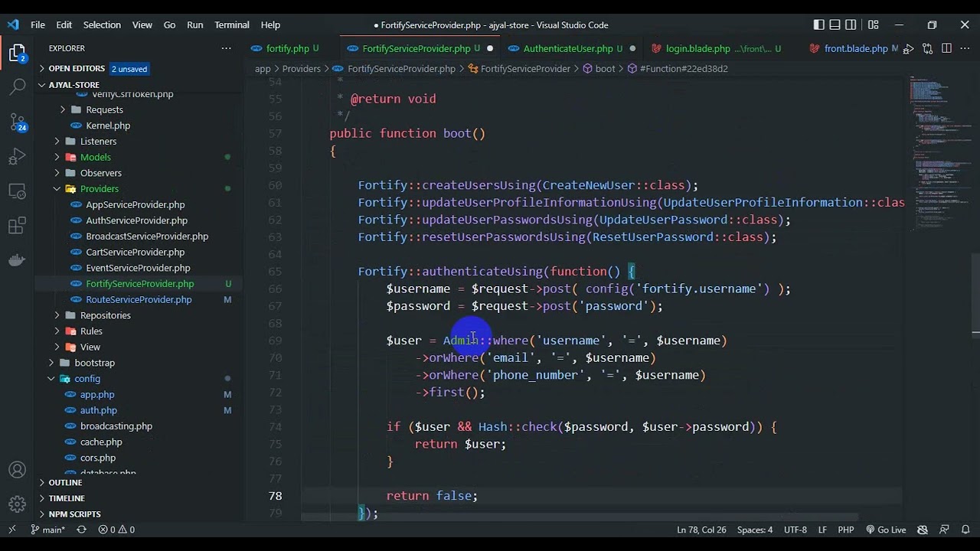Viewport: 980px width, 551px height.
Task: Click the Run or Debug editor action icon
Action: (909, 48)
